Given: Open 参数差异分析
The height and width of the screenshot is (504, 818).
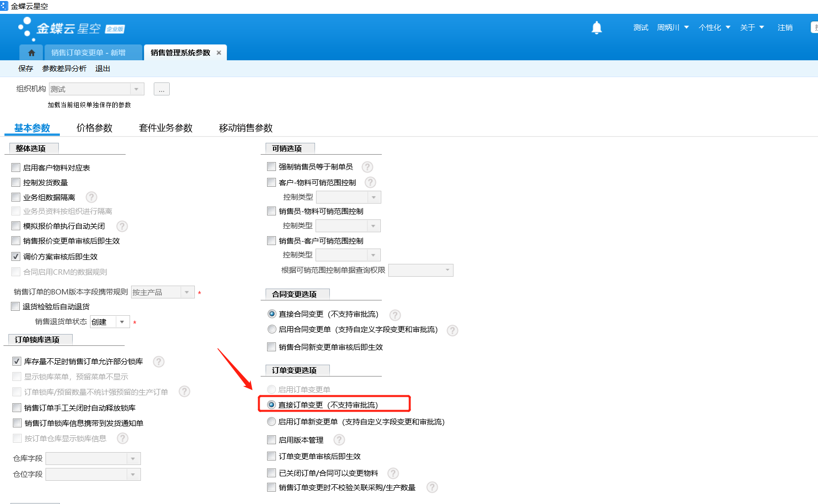Looking at the screenshot, I should coord(64,69).
